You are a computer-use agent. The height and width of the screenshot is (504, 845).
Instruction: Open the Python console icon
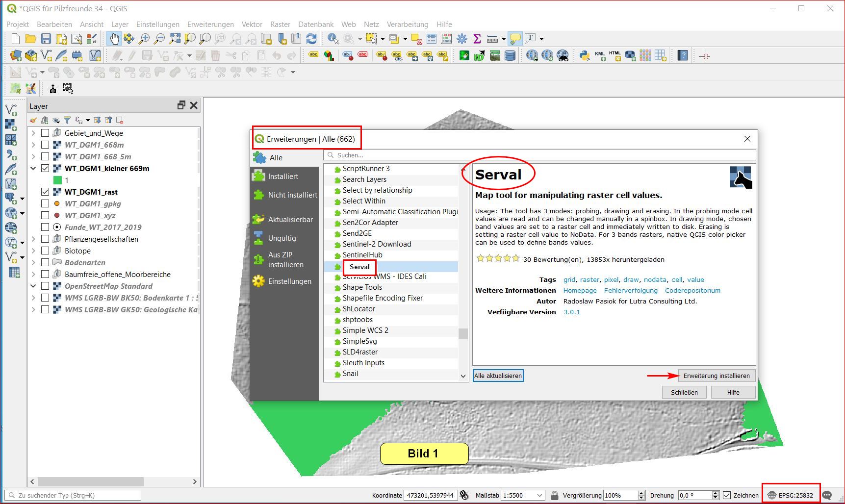tap(584, 56)
